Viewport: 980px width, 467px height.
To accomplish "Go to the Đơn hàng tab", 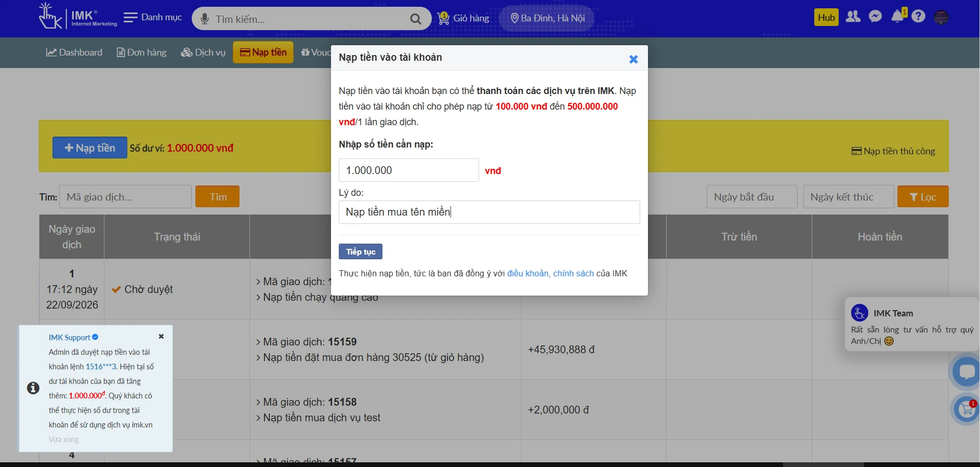I will (142, 52).
